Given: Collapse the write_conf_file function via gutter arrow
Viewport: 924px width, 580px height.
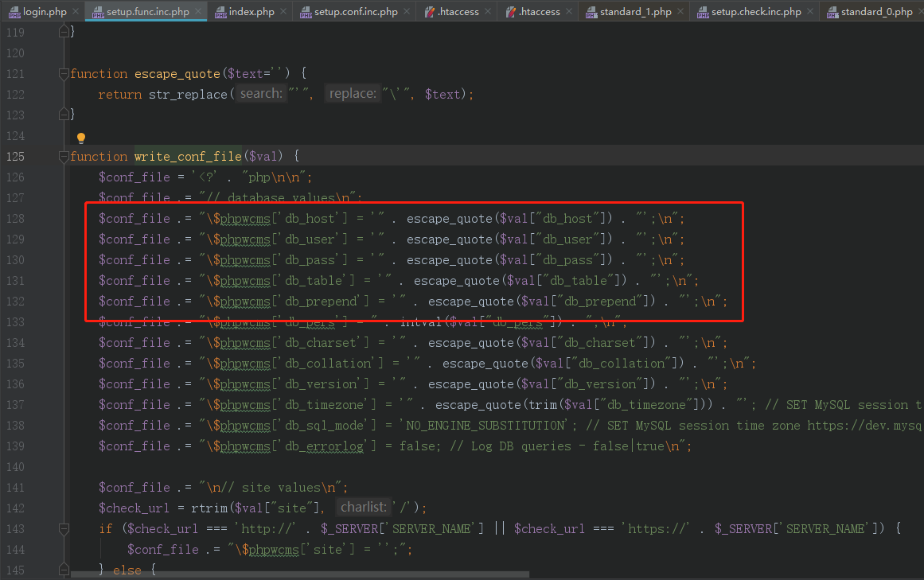Looking at the screenshot, I should [x=63, y=156].
